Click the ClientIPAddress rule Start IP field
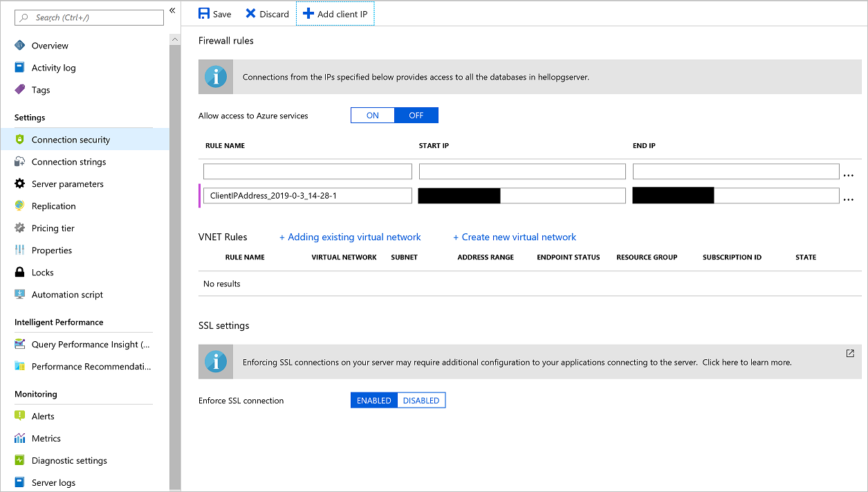This screenshot has height=492, width=868. (522, 196)
